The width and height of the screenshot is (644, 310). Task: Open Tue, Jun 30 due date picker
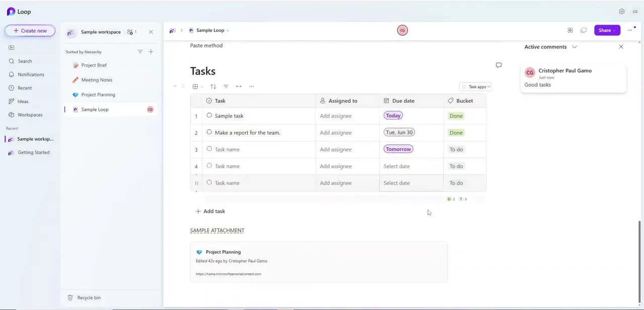(x=399, y=132)
